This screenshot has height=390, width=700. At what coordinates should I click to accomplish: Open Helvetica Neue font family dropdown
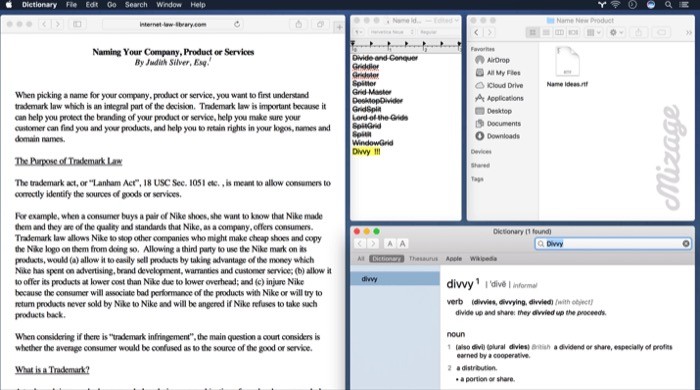pos(391,32)
